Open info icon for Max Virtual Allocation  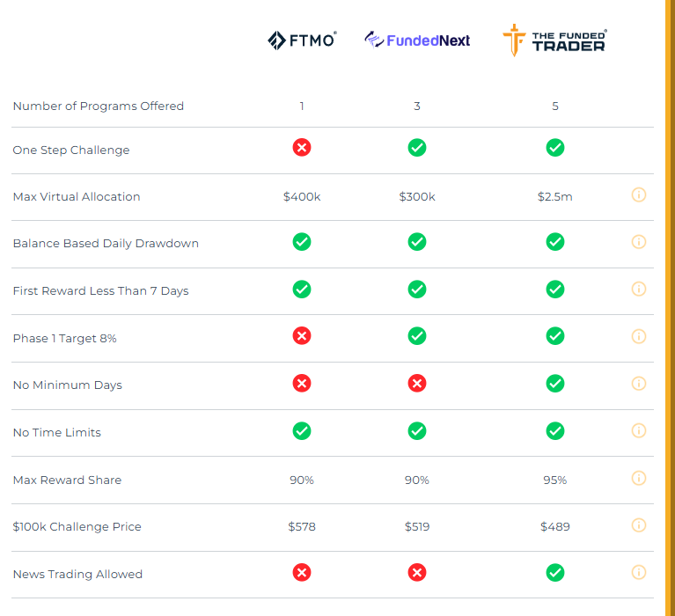click(638, 195)
